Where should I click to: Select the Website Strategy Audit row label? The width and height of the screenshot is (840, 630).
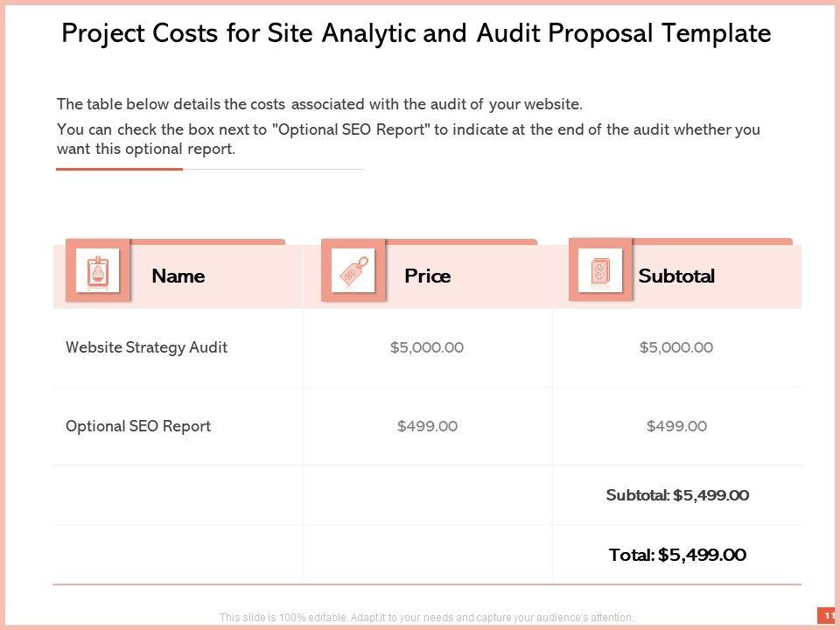[x=146, y=347]
